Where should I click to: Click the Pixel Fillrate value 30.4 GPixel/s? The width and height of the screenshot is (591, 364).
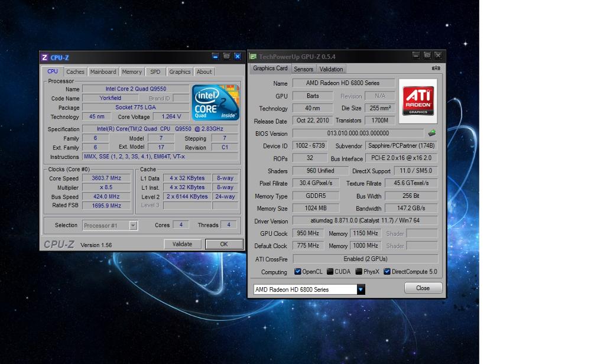[x=316, y=183]
